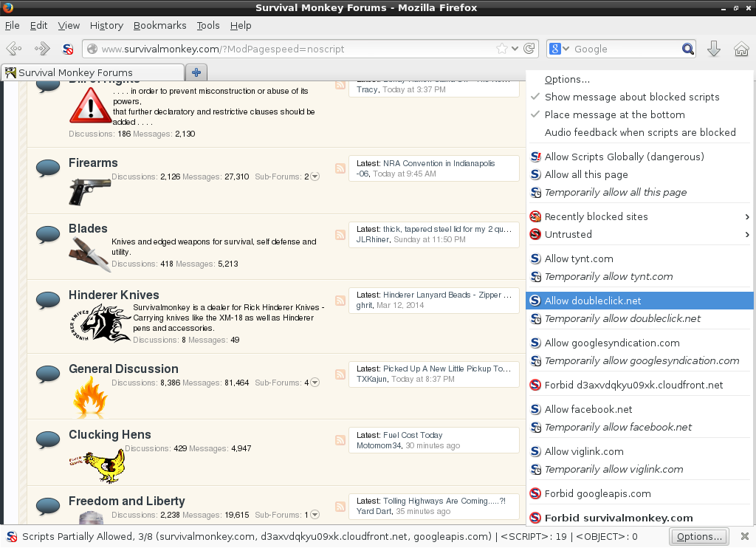Open the Hinderer Knives forum link
Screen dimensions: 756x548
tap(114, 295)
